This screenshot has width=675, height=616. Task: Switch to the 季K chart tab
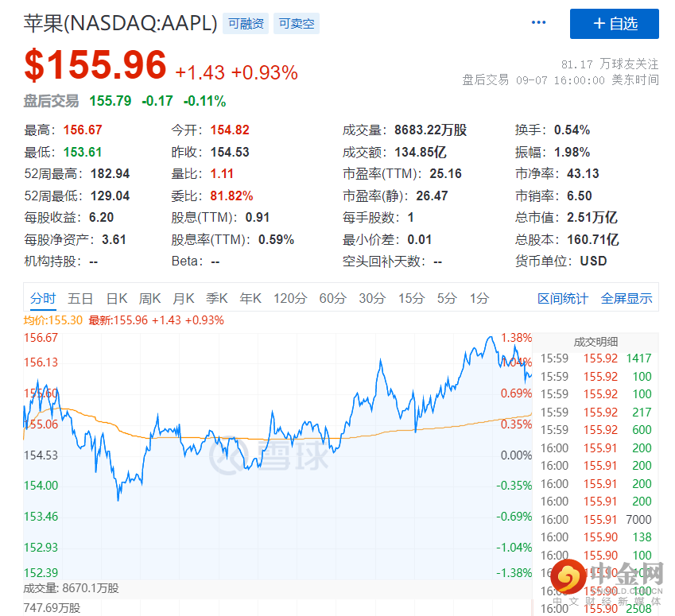[216, 298]
